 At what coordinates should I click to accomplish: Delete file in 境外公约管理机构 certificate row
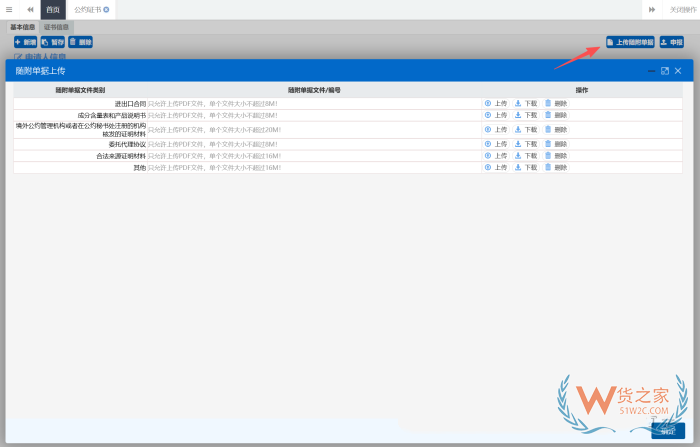pos(556,130)
